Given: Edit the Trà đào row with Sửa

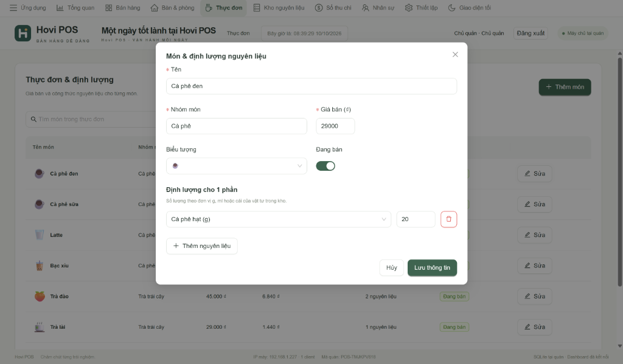Looking at the screenshot, I should coord(534,296).
